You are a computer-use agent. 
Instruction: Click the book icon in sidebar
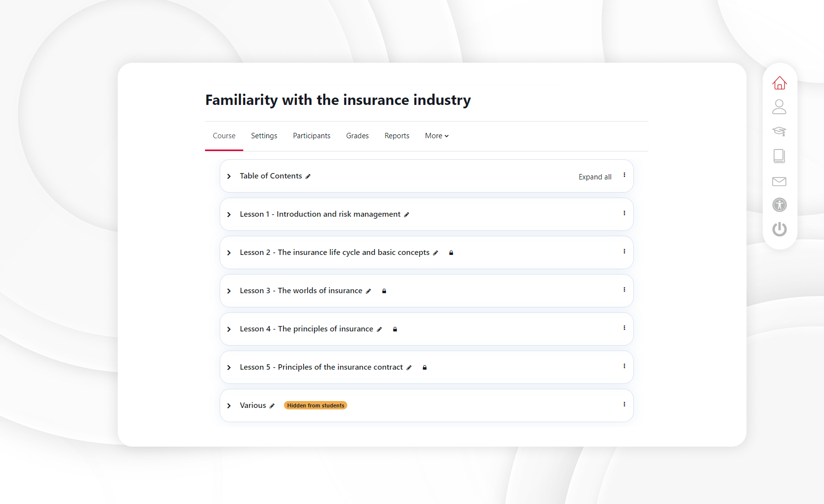coord(779,156)
